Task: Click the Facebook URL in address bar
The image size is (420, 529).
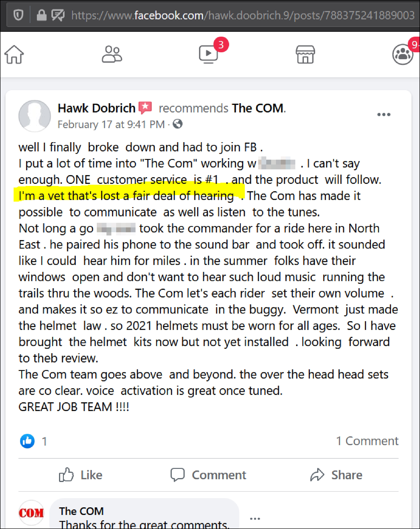Action: pos(243,15)
